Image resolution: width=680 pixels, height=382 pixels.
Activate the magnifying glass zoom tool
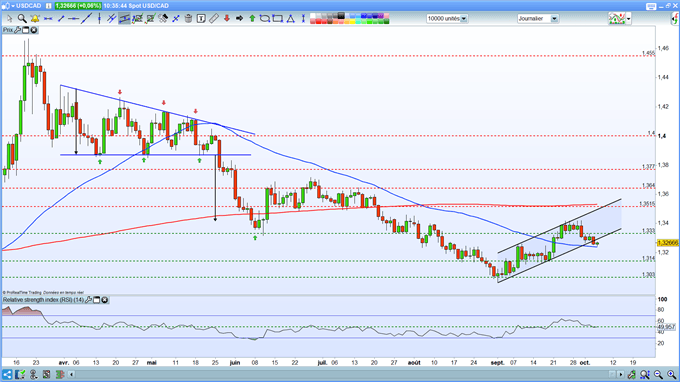click(x=22, y=19)
